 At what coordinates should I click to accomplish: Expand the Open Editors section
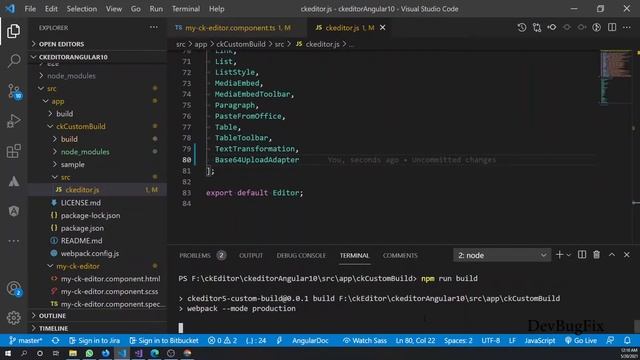61,44
